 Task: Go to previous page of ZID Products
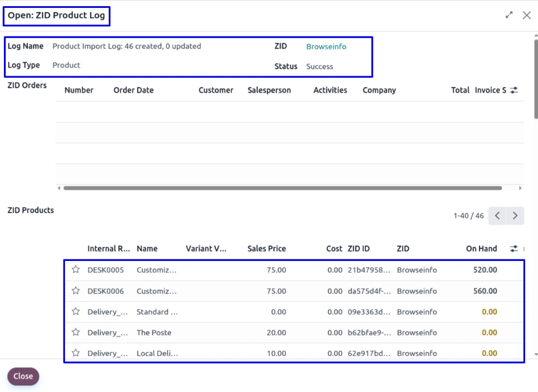click(497, 216)
